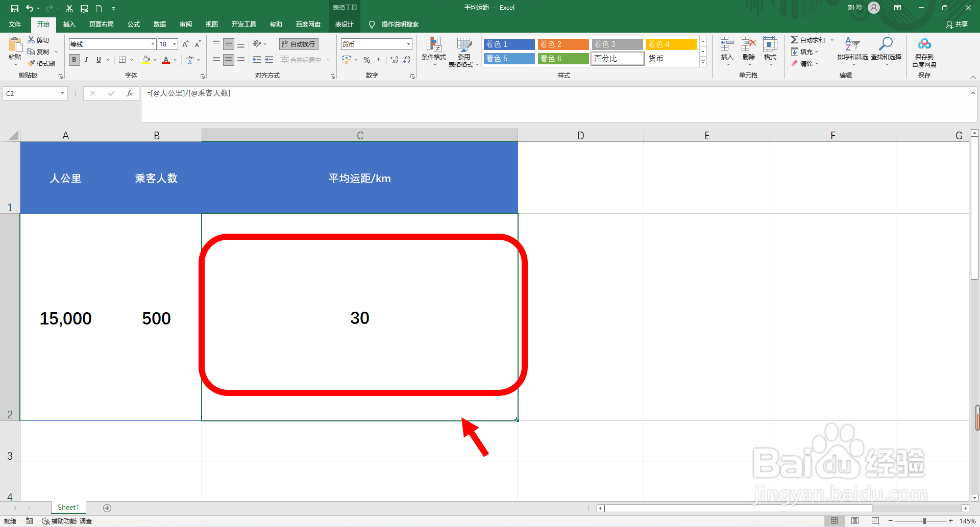The image size is (980, 527).
Task: Open font settings dialog launcher
Action: 203,77
